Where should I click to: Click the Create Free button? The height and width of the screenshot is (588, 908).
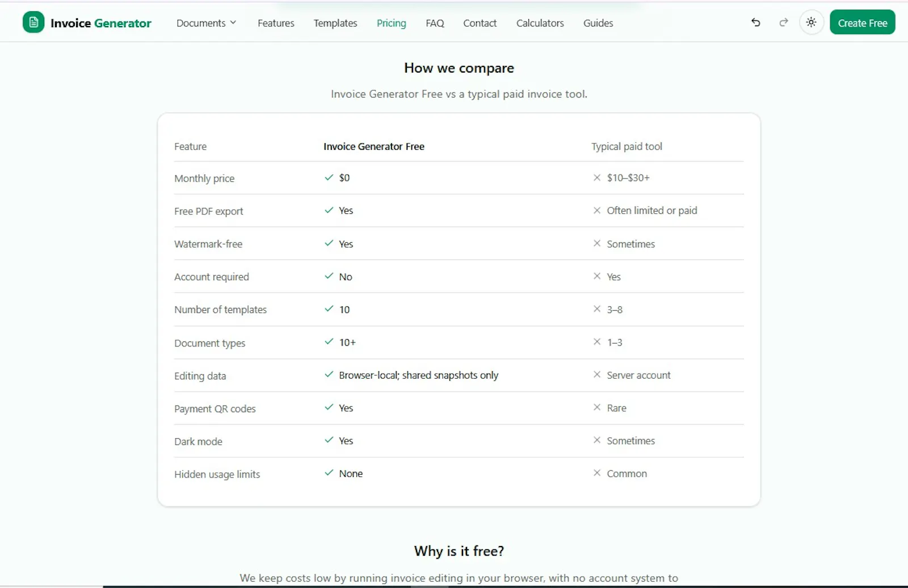click(863, 23)
